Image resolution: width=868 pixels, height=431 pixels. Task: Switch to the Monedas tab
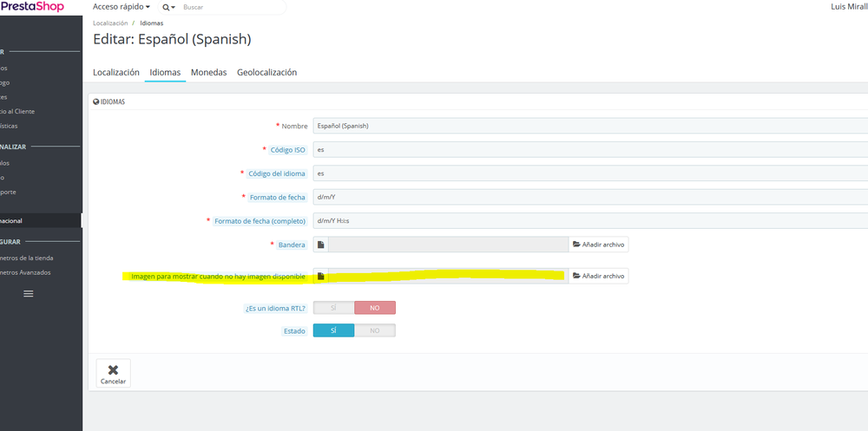tap(208, 73)
